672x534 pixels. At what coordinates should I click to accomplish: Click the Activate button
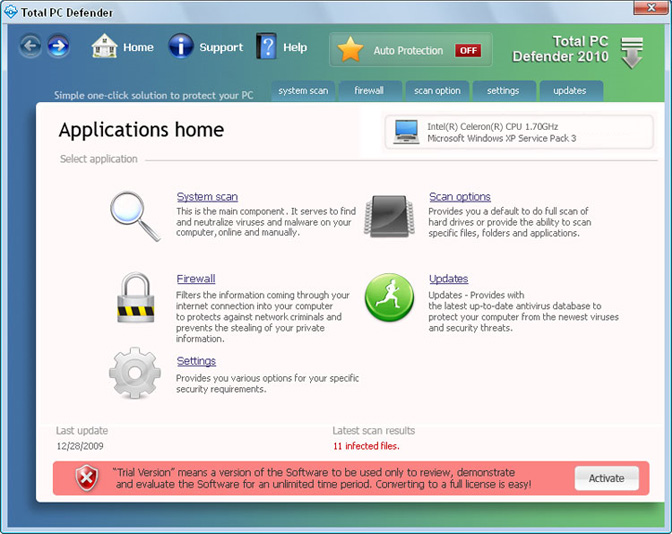pyautogui.click(x=606, y=478)
